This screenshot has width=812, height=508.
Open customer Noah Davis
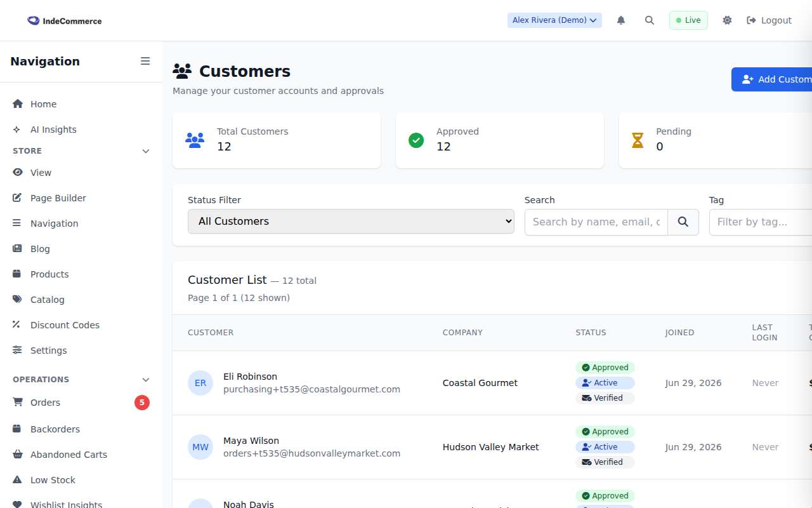tap(249, 504)
